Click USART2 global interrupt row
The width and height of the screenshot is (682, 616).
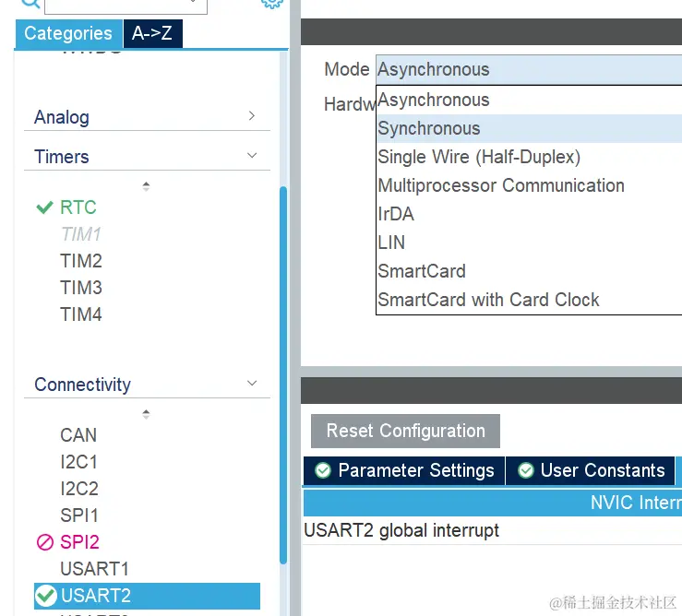[493, 531]
